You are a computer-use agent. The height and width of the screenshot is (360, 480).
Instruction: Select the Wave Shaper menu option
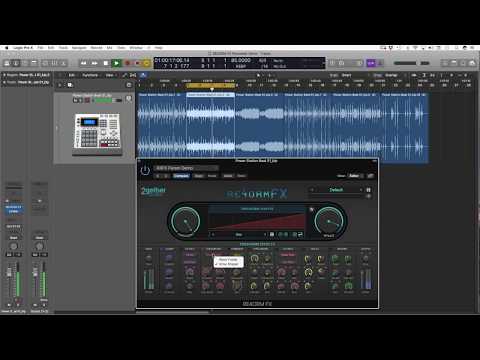point(228,264)
